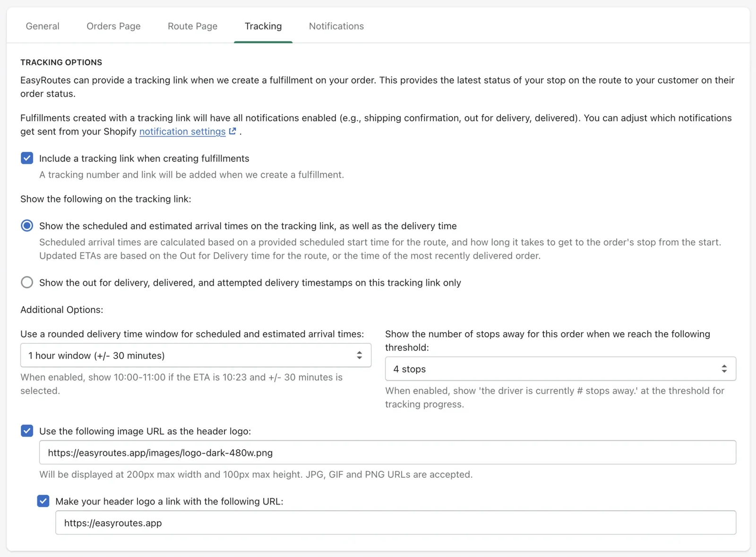The width and height of the screenshot is (756, 557).
Task: Click the 'When enabled, show 10:00-11:00' help text
Action: 181,384
